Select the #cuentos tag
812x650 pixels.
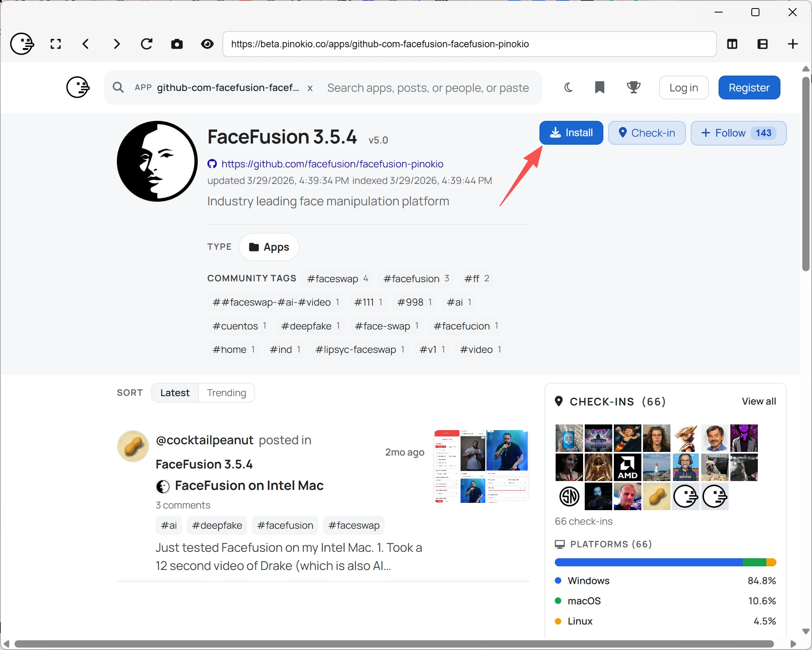[240, 326]
